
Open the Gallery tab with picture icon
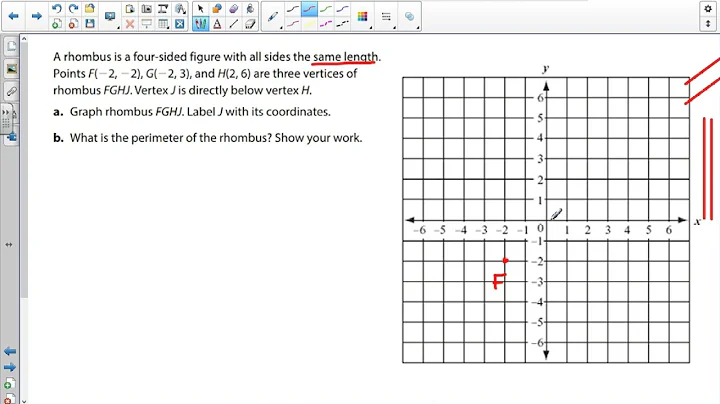point(11,69)
